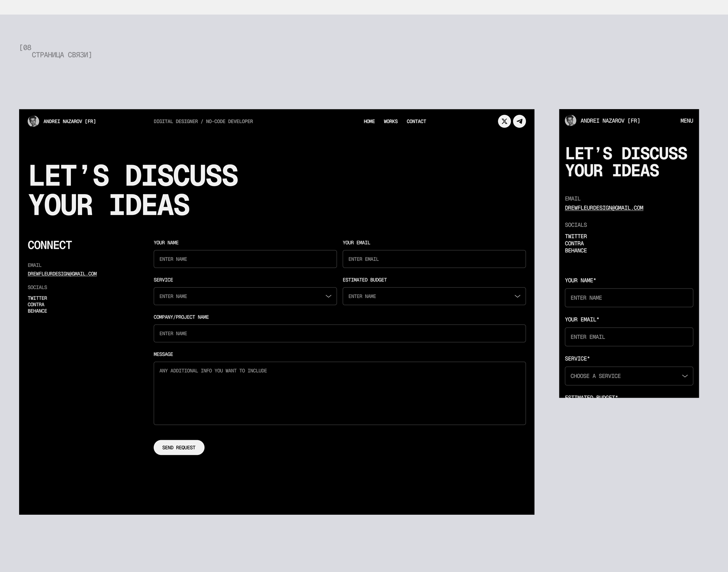Open the Service dropdown on desktop form
The width and height of the screenshot is (728, 572).
pos(245,296)
